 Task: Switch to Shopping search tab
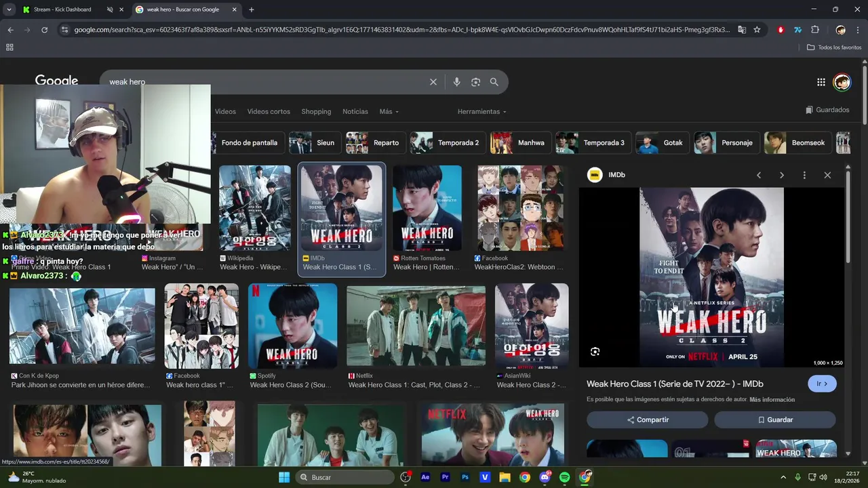coord(316,112)
